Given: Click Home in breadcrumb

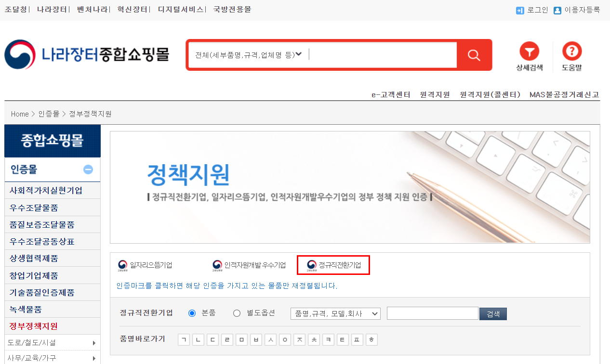Looking at the screenshot, I should (20, 114).
